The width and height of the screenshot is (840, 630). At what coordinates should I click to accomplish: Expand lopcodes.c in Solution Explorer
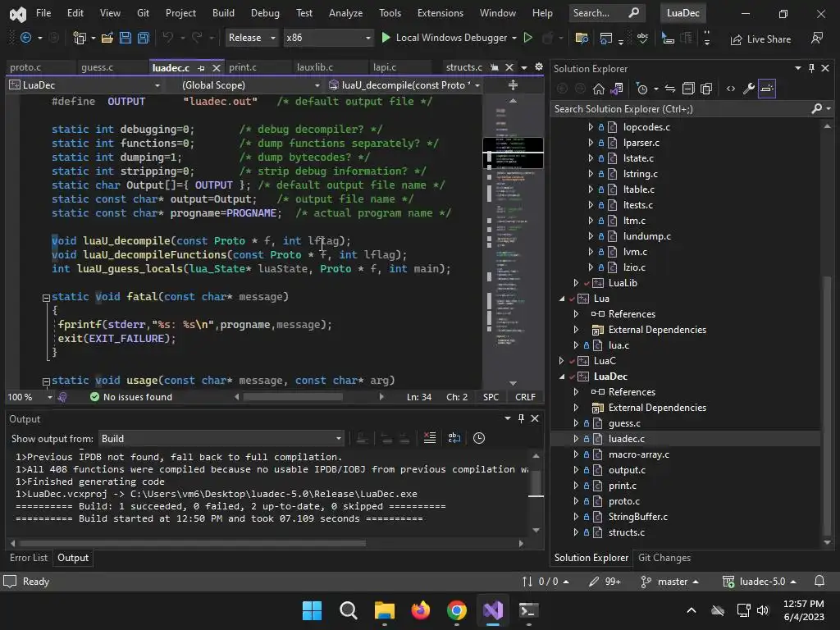(591, 127)
